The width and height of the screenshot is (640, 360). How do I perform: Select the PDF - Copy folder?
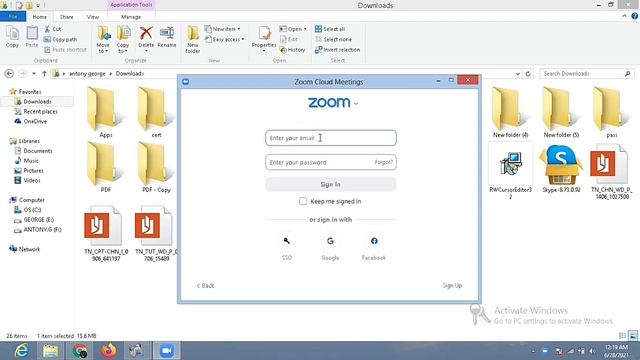tap(156, 167)
